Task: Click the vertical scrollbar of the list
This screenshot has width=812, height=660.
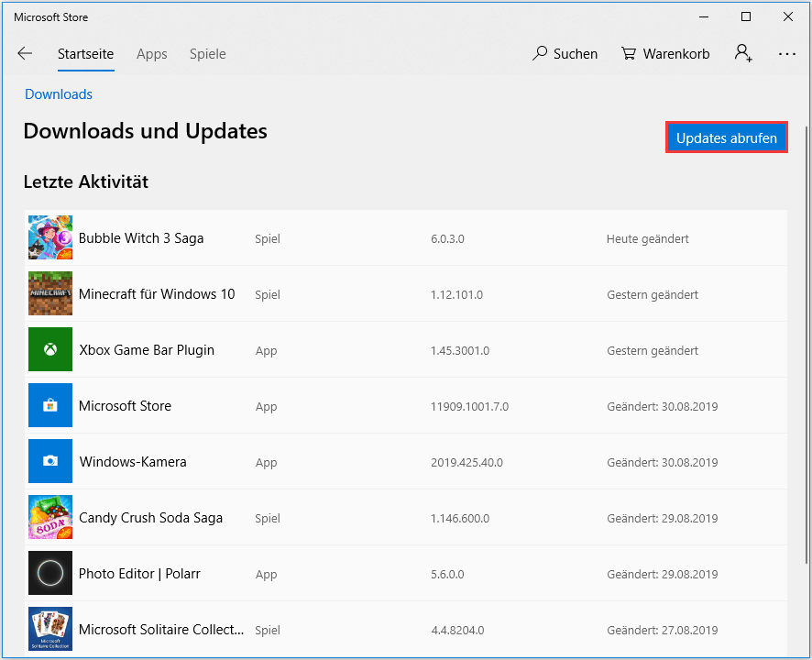Action: point(807,345)
